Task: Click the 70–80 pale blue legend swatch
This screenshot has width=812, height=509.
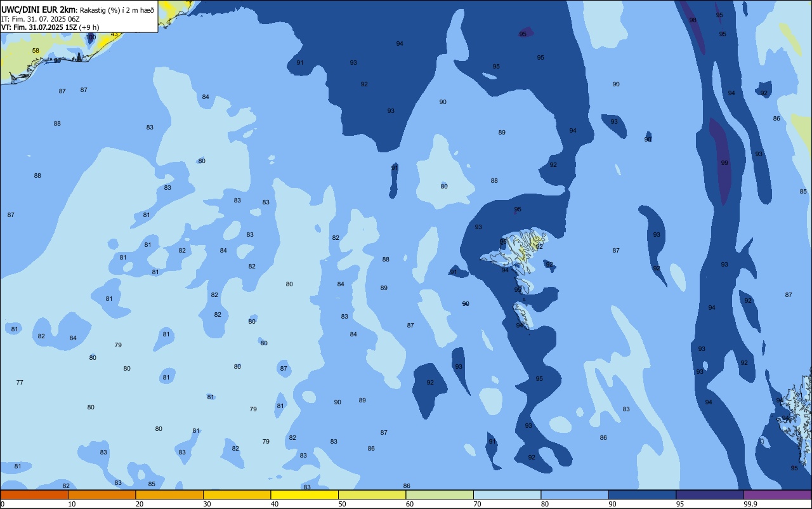Action: tap(507, 494)
